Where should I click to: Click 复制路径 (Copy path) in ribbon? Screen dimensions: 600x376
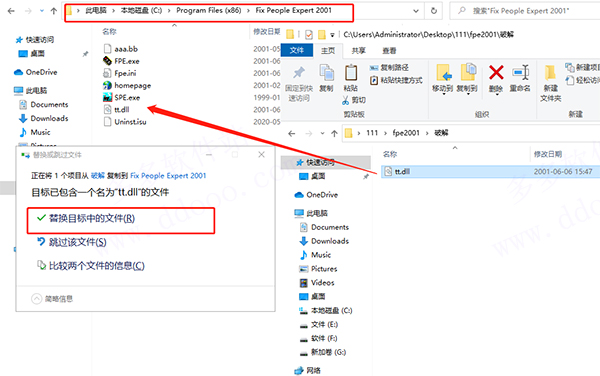point(389,68)
